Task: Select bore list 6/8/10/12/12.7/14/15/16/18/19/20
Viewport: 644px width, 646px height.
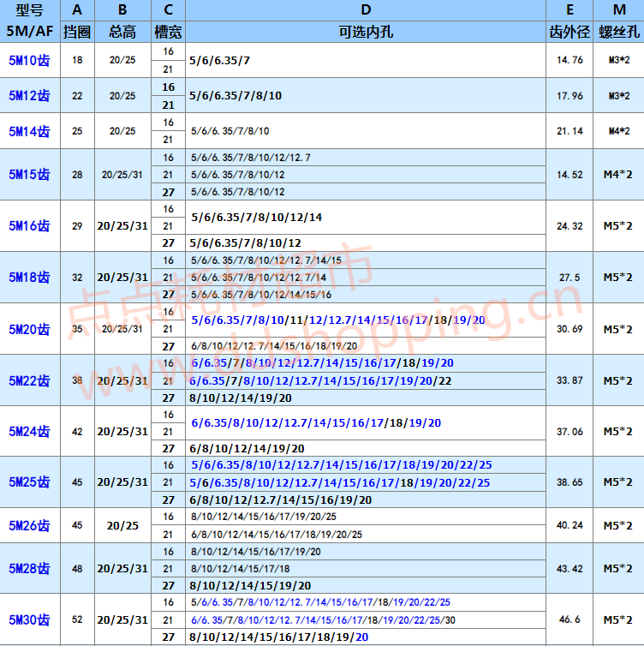Action: coord(274,346)
